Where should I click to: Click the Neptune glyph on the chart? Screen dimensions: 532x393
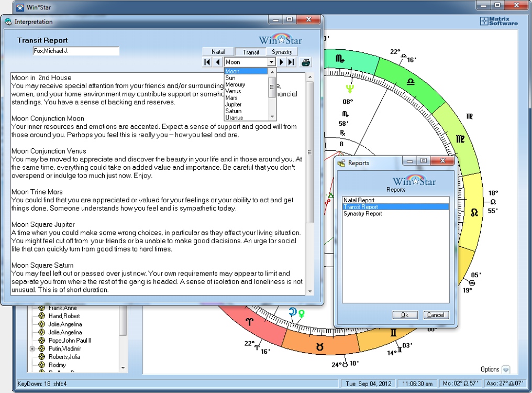pyautogui.click(x=350, y=89)
